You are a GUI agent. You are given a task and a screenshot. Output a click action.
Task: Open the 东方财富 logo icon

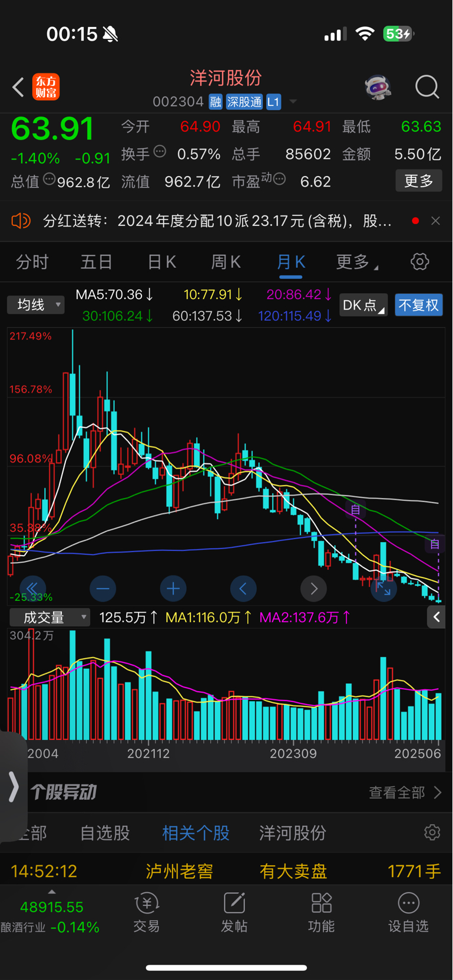point(46,87)
